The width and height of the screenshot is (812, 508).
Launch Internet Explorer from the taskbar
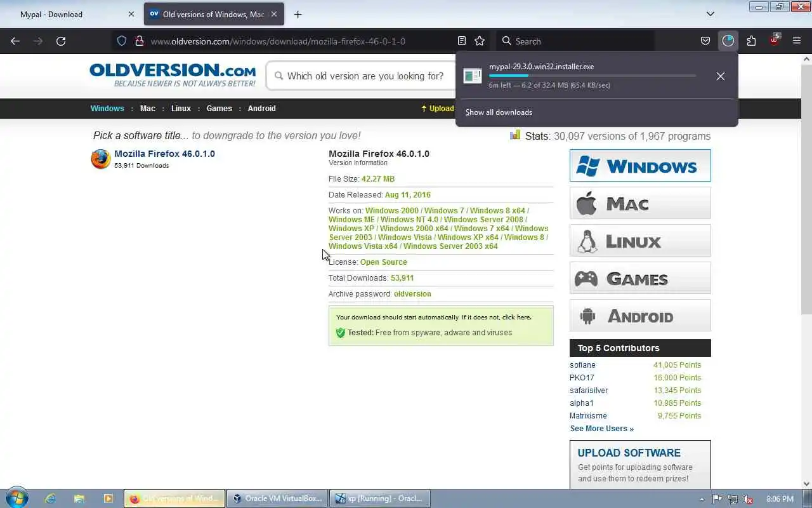(50, 498)
